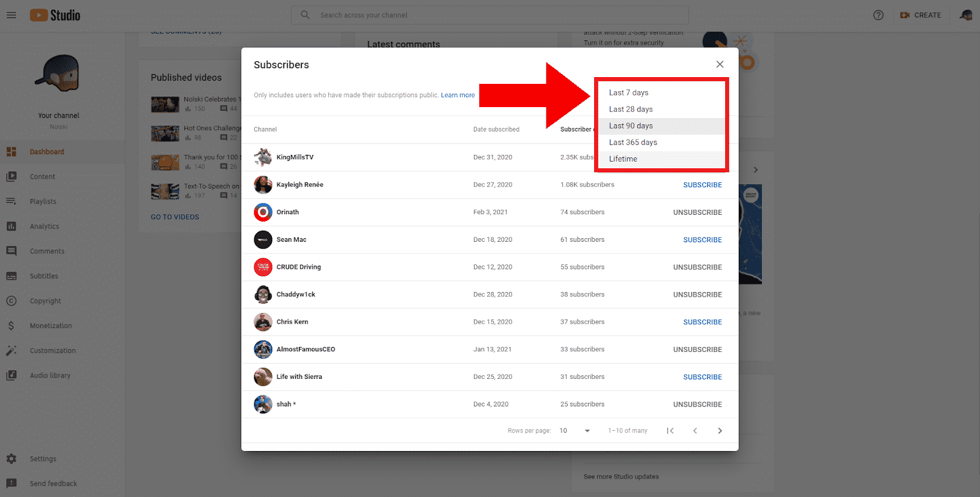Click the Orinath channel avatar

point(263,212)
